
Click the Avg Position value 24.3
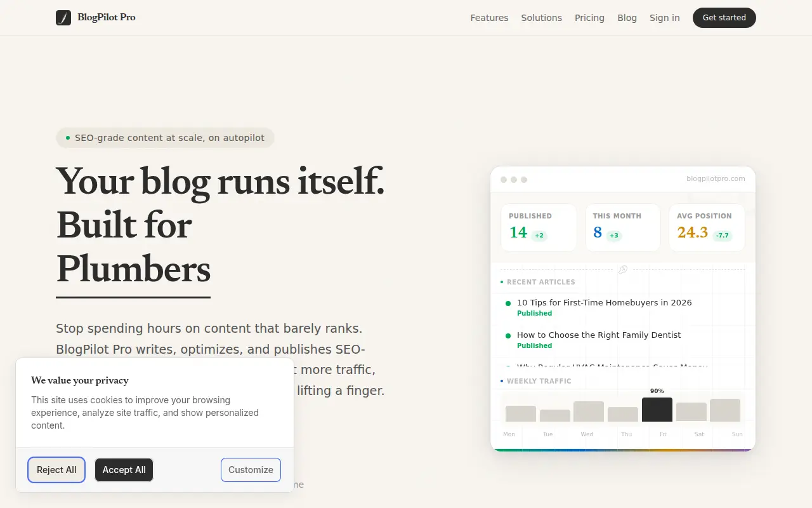[x=692, y=232]
